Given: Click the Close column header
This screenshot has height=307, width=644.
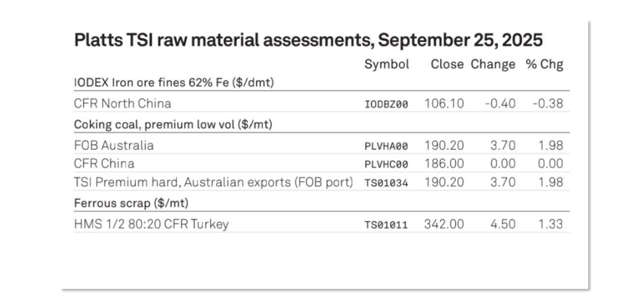Looking at the screenshot, I should pos(447,64).
